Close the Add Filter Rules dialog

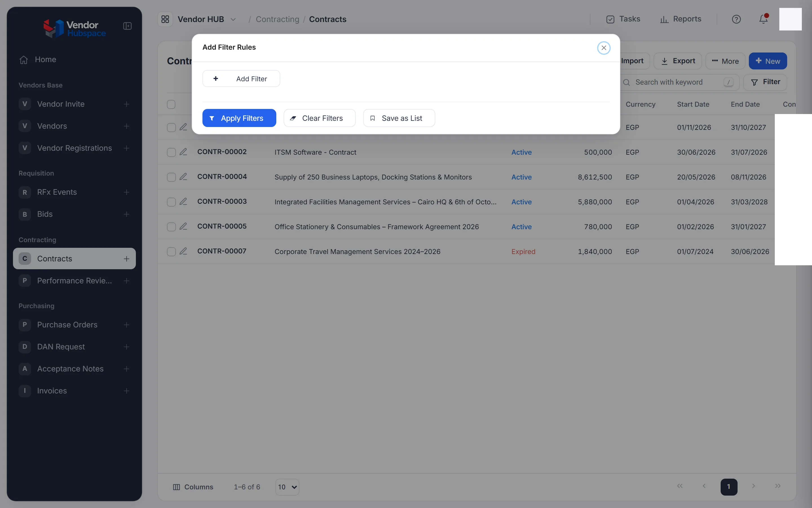604,48
